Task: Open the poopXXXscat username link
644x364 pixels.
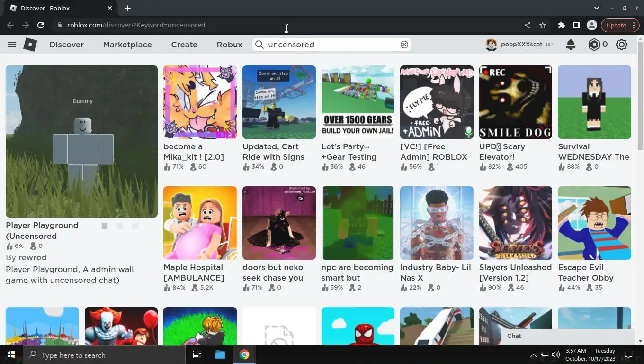Action: pos(521,45)
